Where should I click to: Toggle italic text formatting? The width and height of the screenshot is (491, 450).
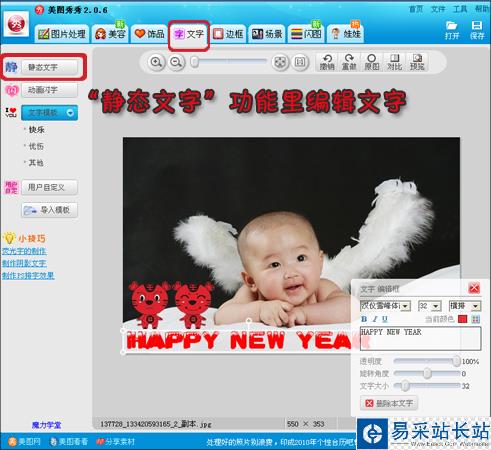pyautogui.click(x=375, y=319)
